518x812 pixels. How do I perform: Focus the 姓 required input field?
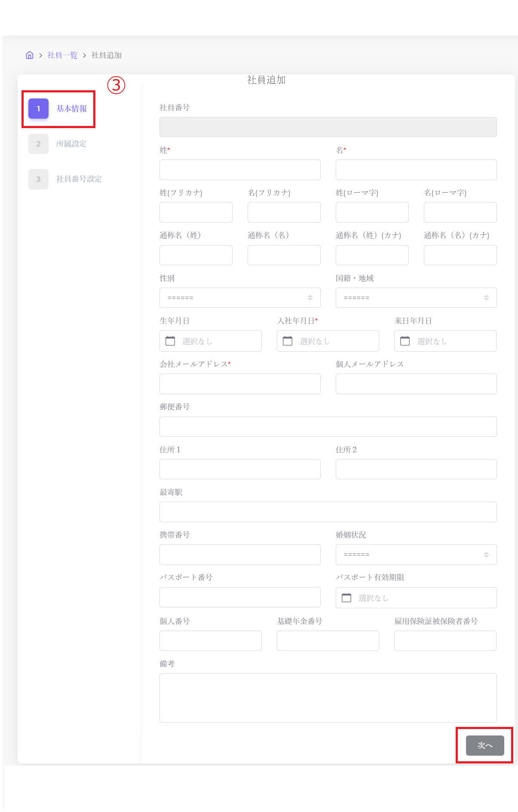(240, 170)
